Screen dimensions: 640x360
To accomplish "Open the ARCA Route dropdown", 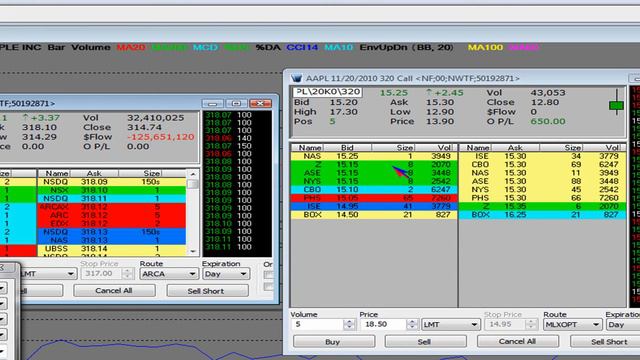I will pos(169,273).
